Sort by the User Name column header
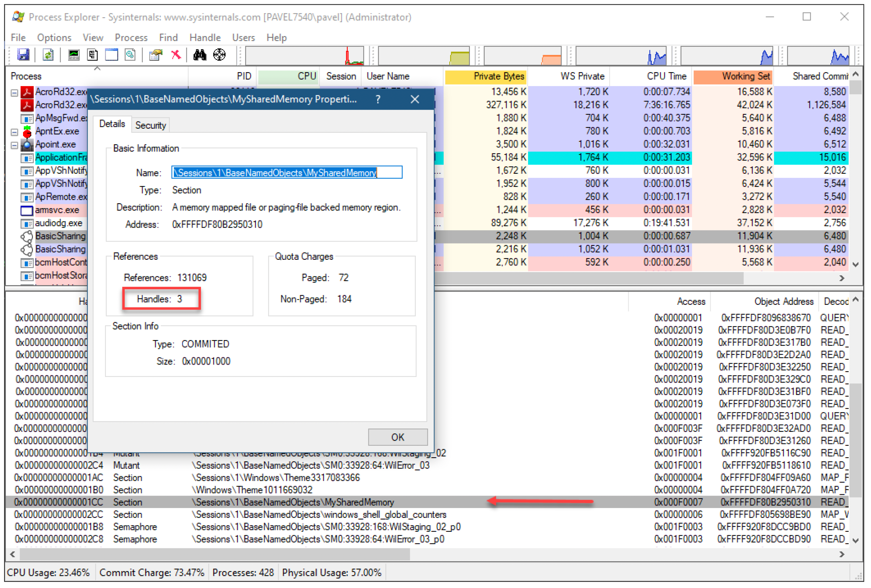The image size is (871, 588). 403,77
